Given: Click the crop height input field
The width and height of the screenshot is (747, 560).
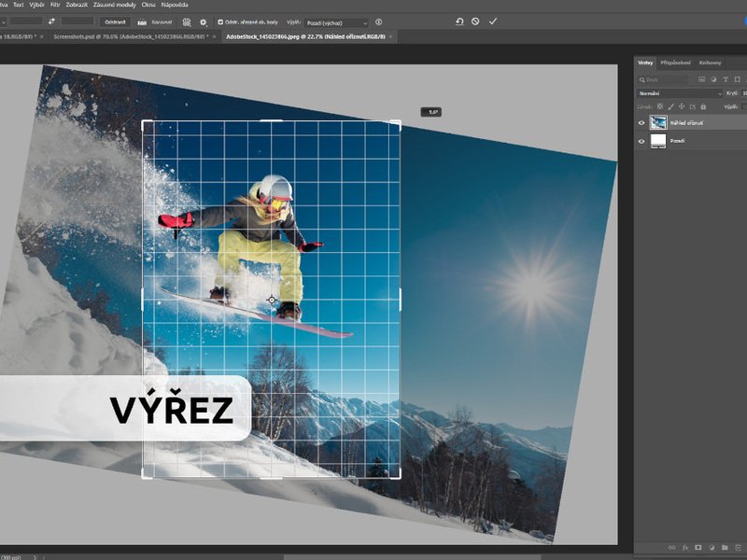Looking at the screenshot, I should click(78, 21).
